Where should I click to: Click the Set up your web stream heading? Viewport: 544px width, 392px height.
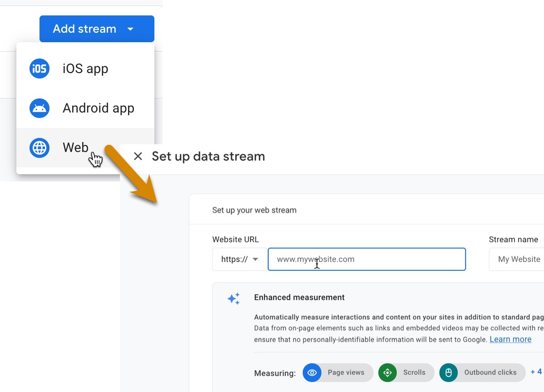pos(254,210)
